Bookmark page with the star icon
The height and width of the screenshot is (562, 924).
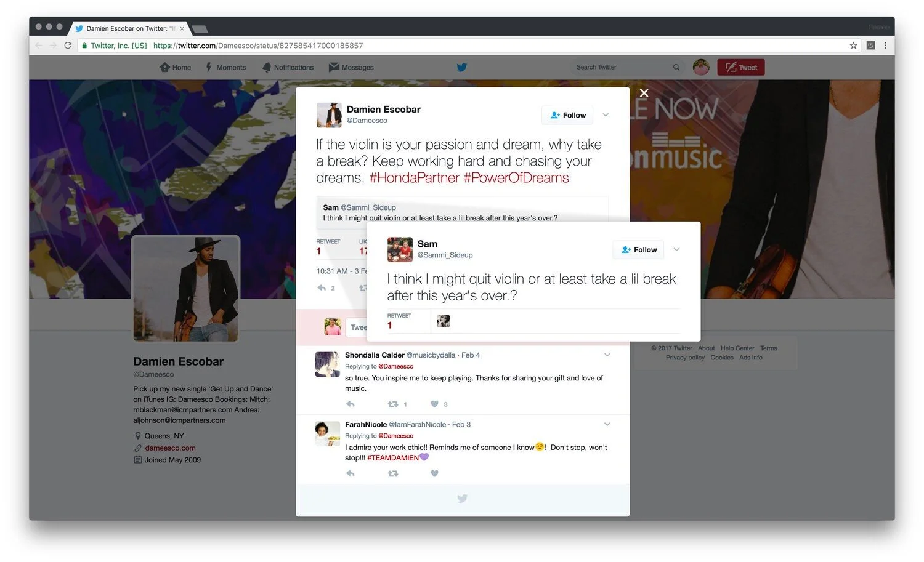(853, 46)
